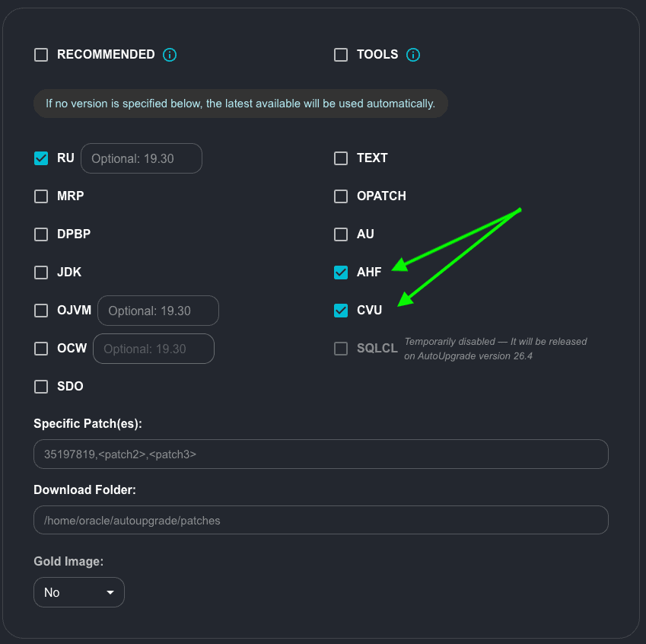
Task: Check the MRP option
Action: pos(41,196)
